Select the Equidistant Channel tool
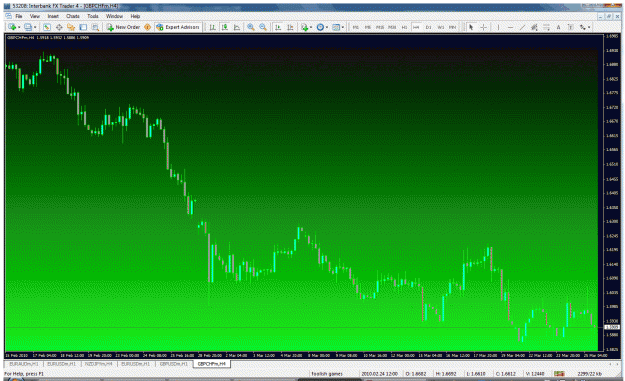This screenshot has height=381, width=625. 534,27
